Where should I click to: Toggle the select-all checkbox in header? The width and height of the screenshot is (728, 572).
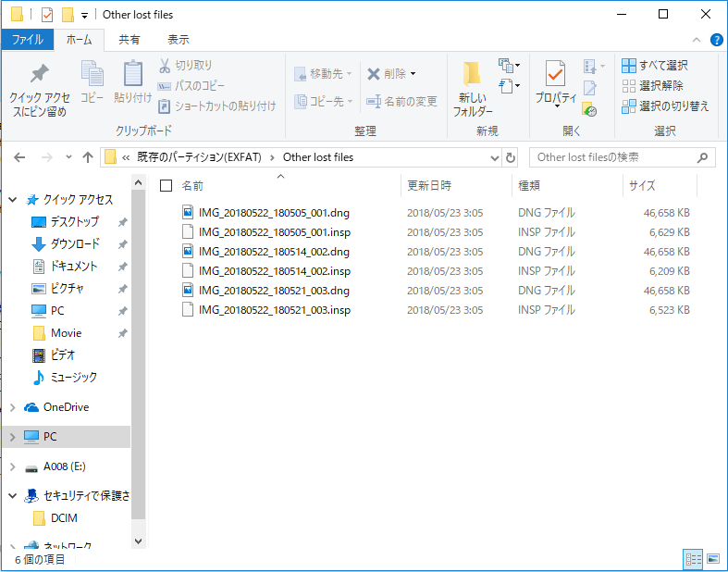pos(166,186)
